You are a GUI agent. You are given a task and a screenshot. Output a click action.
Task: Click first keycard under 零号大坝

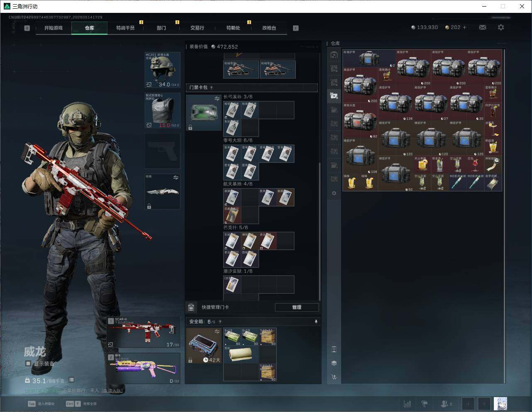coord(232,154)
